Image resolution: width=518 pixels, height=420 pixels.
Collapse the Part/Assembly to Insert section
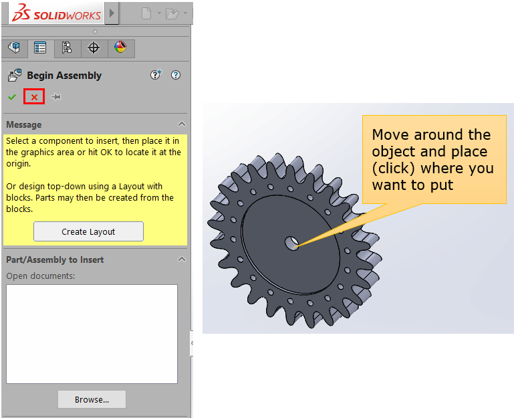coord(182,259)
